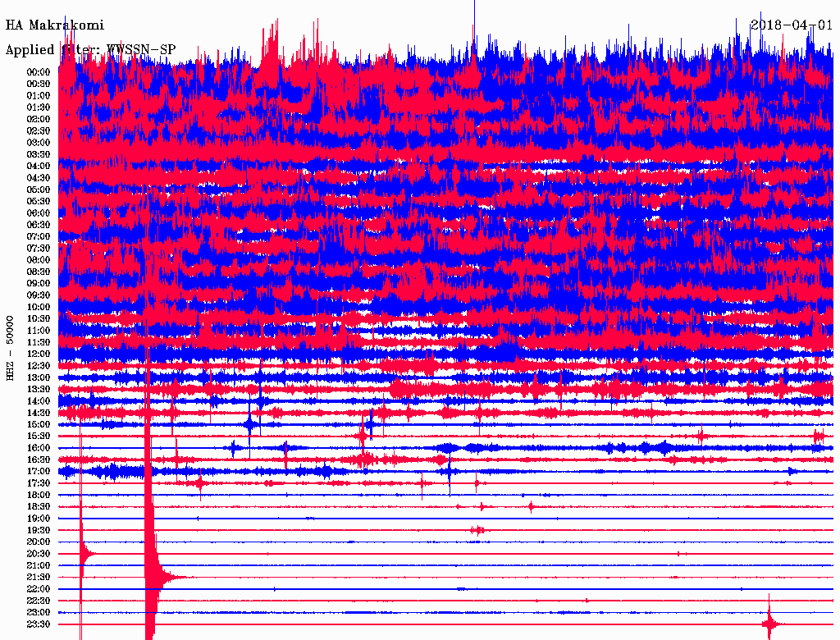Click the 14:30 time label
This screenshot has height=640, width=840.
(x=39, y=414)
